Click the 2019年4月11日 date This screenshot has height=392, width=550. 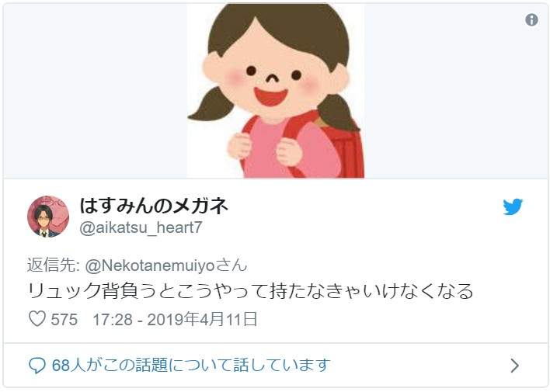[203, 319]
